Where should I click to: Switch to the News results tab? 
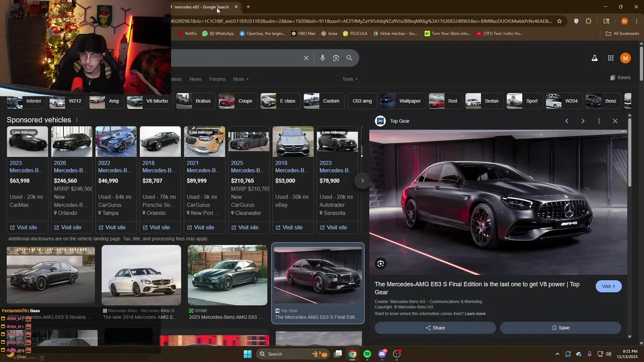point(195,79)
